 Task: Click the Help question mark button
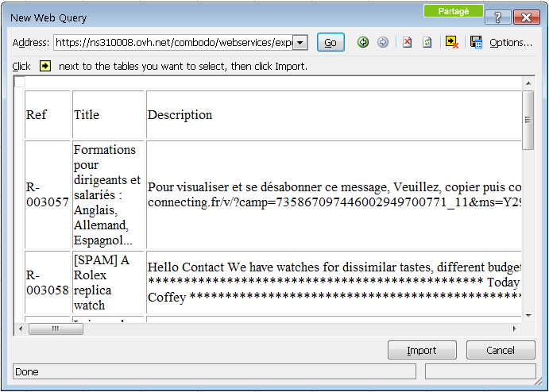click(497, 17)
